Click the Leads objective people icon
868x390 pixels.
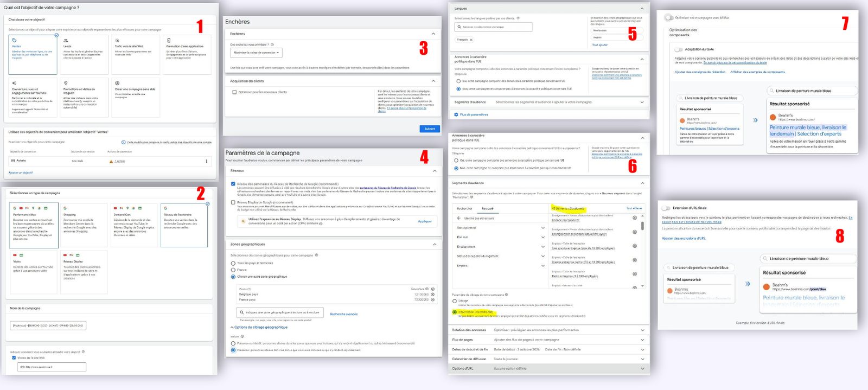66,40
